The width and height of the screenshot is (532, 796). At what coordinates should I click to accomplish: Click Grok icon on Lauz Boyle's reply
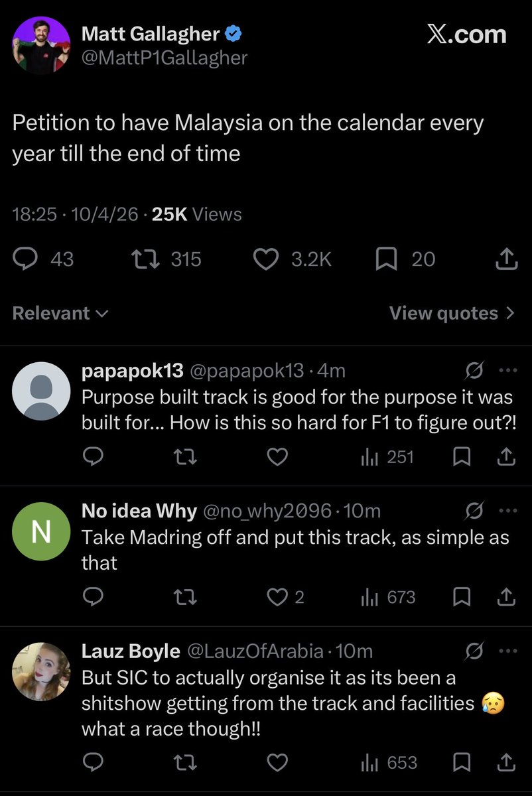pos(474,651)
